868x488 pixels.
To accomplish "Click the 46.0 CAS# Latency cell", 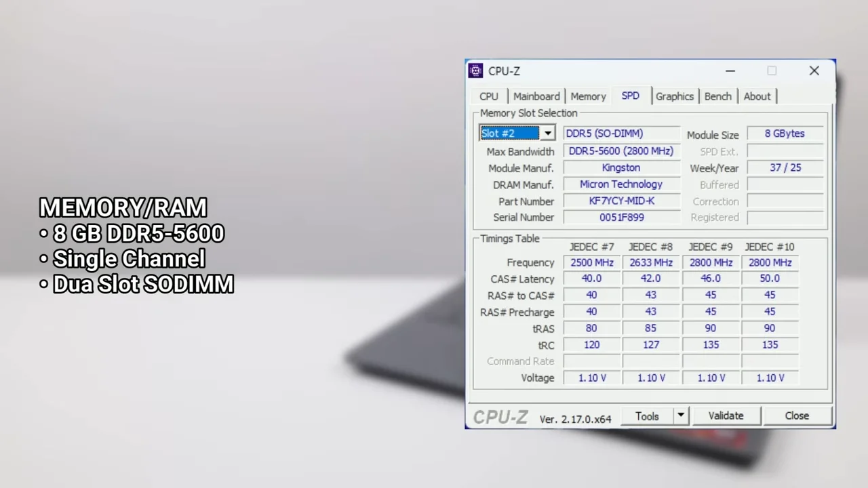I will (x=710, y=279).
